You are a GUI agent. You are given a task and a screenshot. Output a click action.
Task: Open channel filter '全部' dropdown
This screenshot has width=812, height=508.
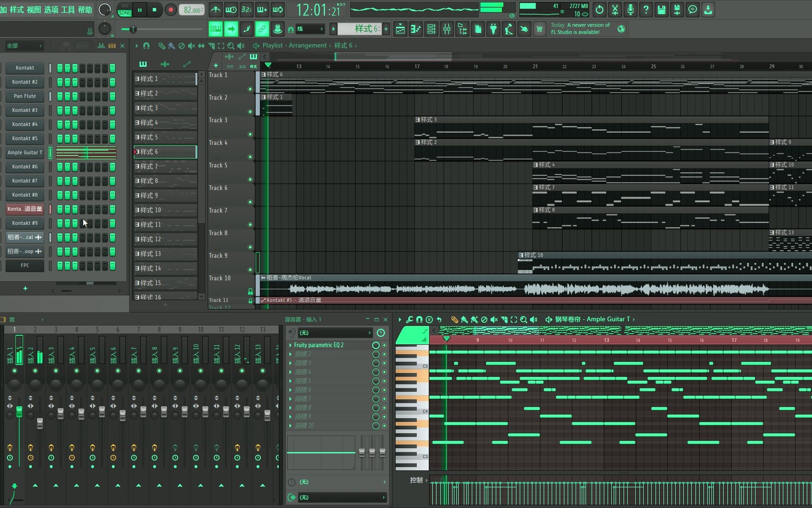click(23, 46)
